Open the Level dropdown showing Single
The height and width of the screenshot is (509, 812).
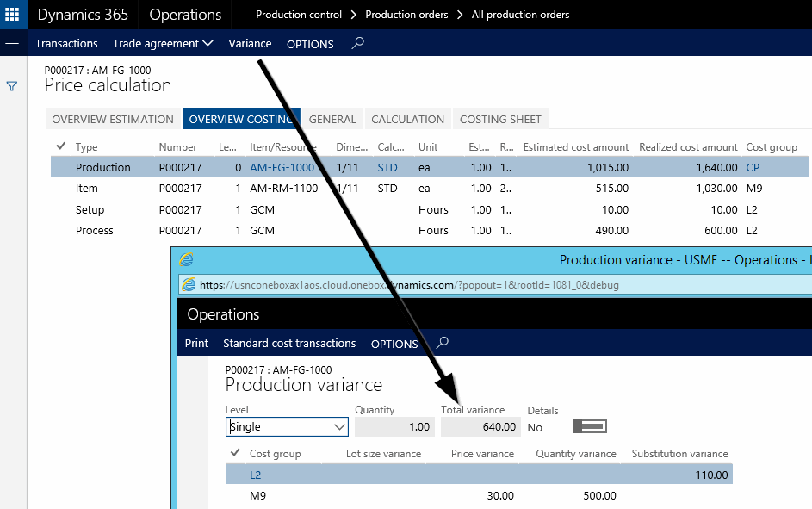[287, 427]
